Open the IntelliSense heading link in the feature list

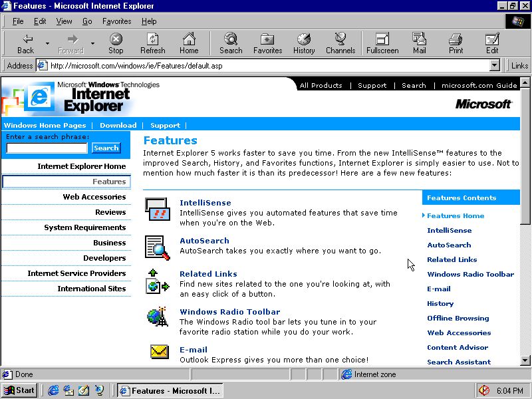coord(205,203)
